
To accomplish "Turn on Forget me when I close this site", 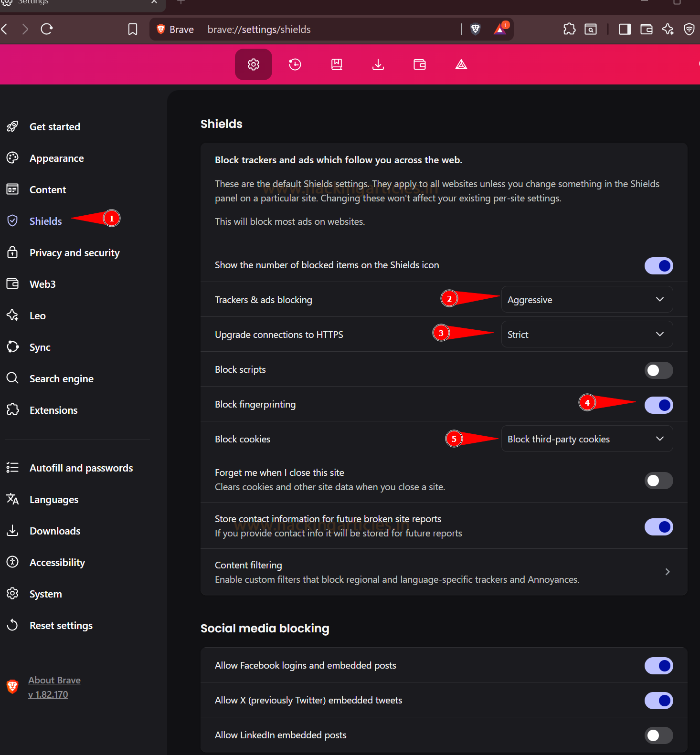I will pyautogui.click(x=658, y=480).
